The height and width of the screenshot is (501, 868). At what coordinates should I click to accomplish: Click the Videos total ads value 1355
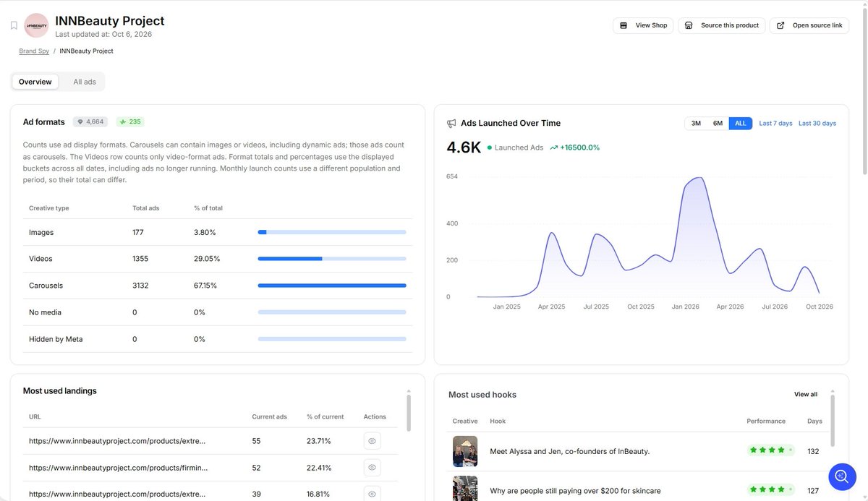(x=140, y=259)
